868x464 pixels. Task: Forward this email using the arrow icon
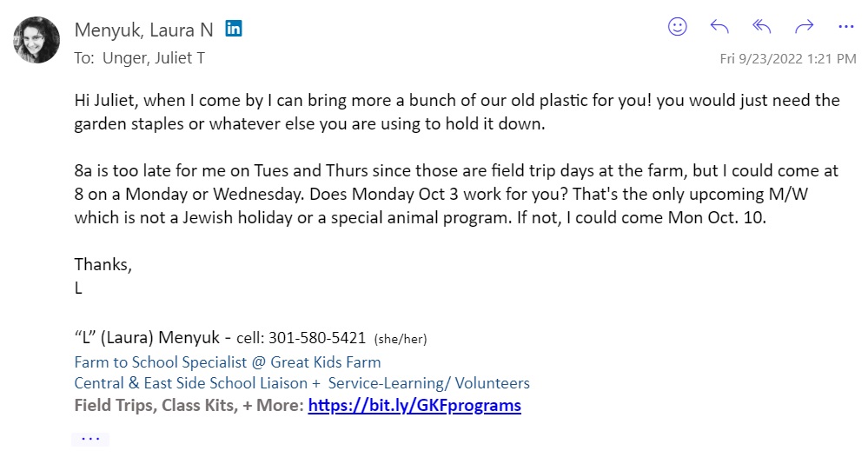805,27
